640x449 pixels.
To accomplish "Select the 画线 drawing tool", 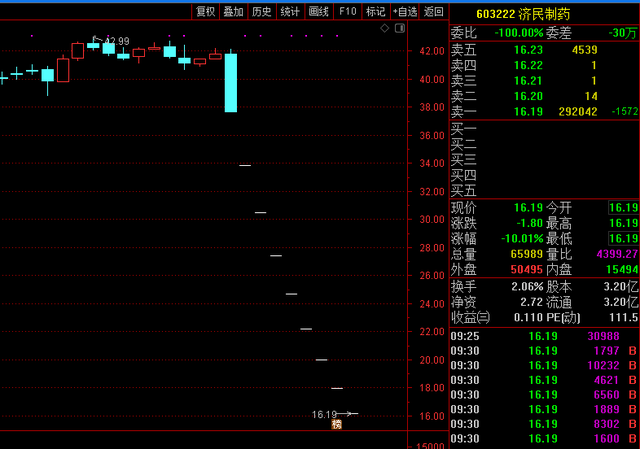I will [x=319, y=12].
